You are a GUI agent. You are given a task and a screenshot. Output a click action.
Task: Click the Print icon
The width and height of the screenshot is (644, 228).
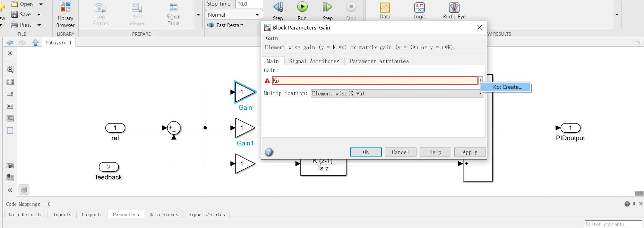14,25
